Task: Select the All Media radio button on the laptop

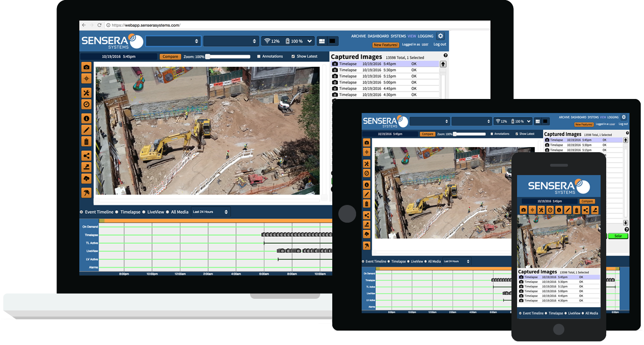Action: (x=168, y=212)
